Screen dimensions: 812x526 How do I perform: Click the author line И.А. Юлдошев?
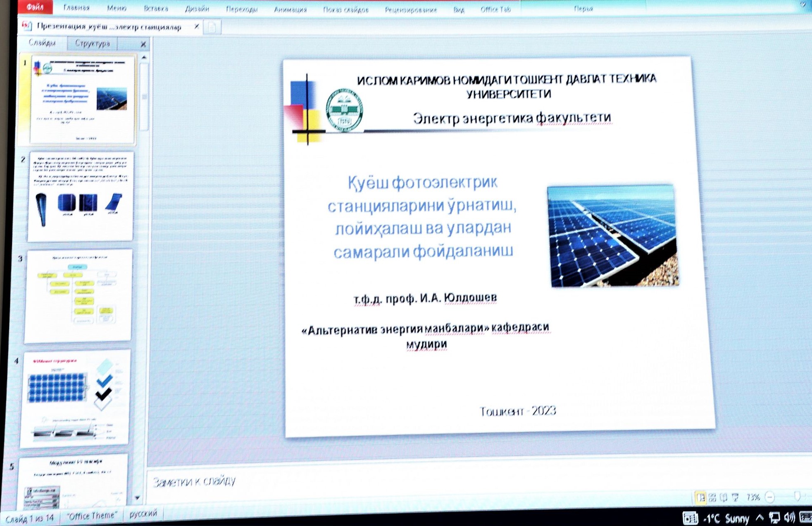425,298
